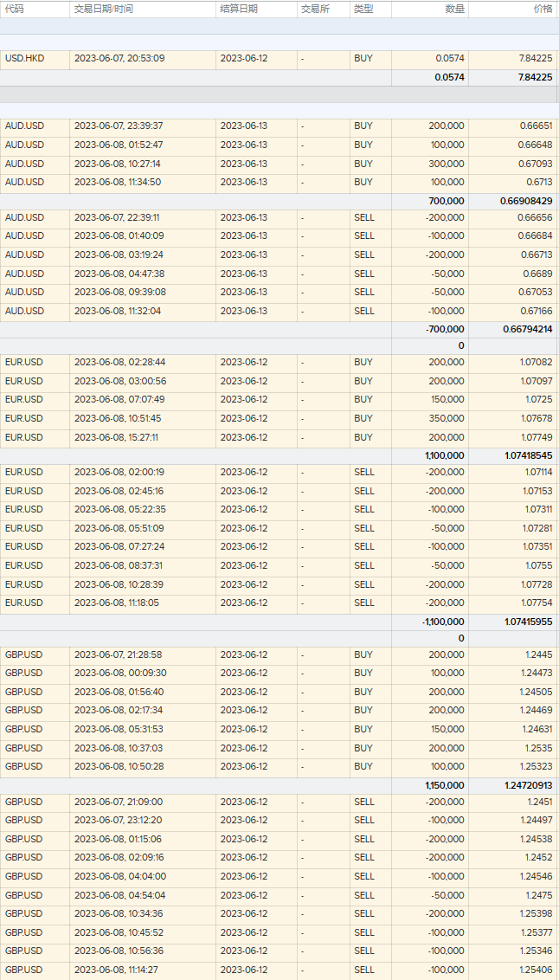
Task: Select the AUD.USD buy subtotal 700,000
Action: pos(446,201)
